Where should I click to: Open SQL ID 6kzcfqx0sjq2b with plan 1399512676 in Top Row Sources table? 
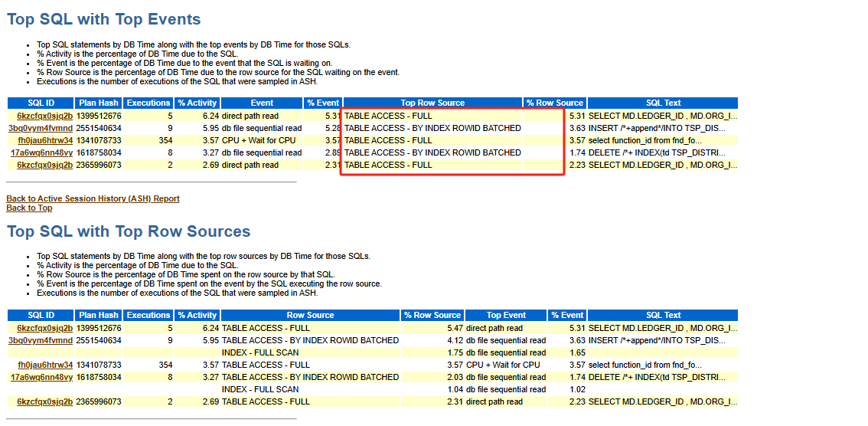[45, 328]
